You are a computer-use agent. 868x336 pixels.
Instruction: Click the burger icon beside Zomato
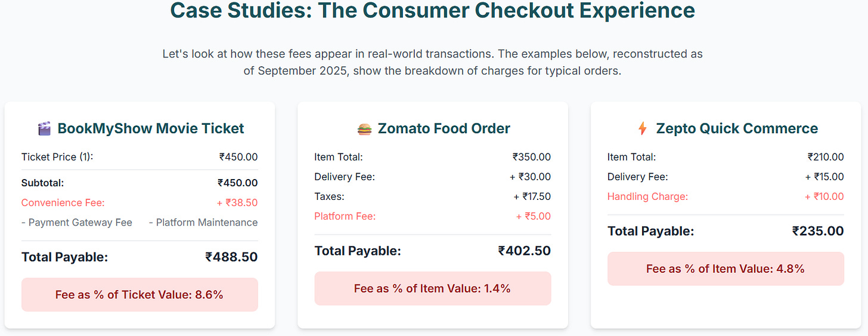[x=364, y=128]
